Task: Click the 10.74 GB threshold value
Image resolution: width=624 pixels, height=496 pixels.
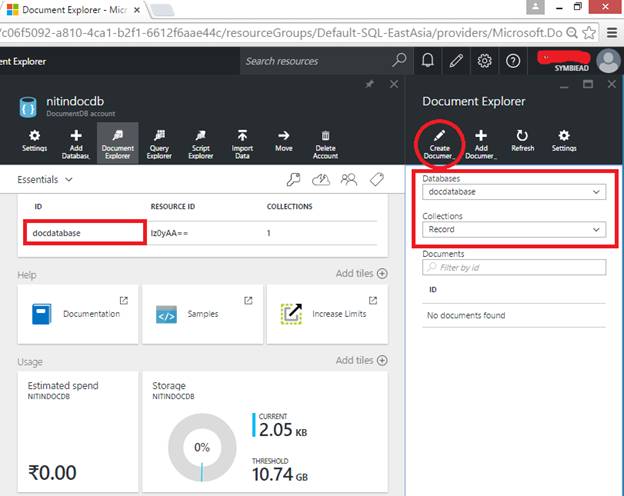Action: pos(280,475)
